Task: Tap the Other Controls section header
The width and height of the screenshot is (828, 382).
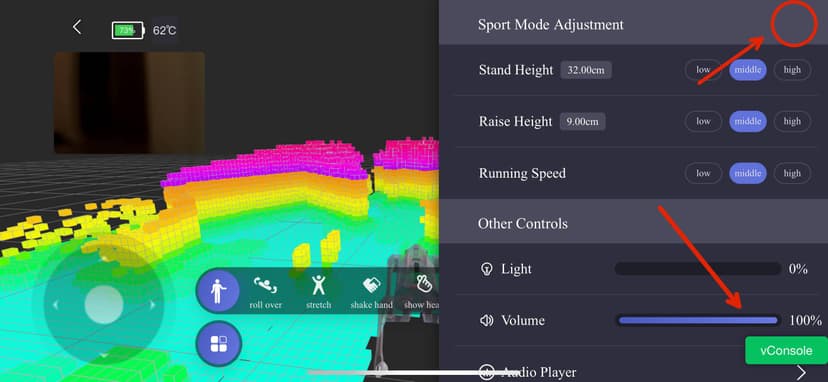Action: [523, 223]
